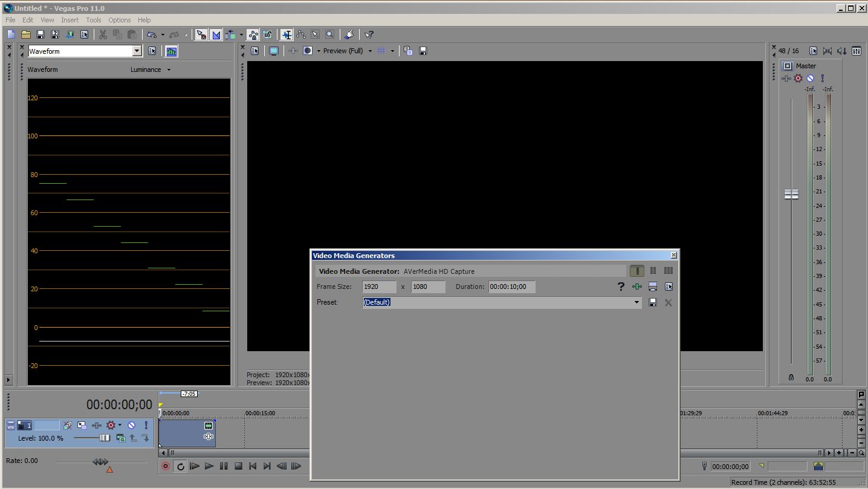Click the Pause button in the transport bar
Image resolution: width=868 pixels, height=489 pixels.
224,466
